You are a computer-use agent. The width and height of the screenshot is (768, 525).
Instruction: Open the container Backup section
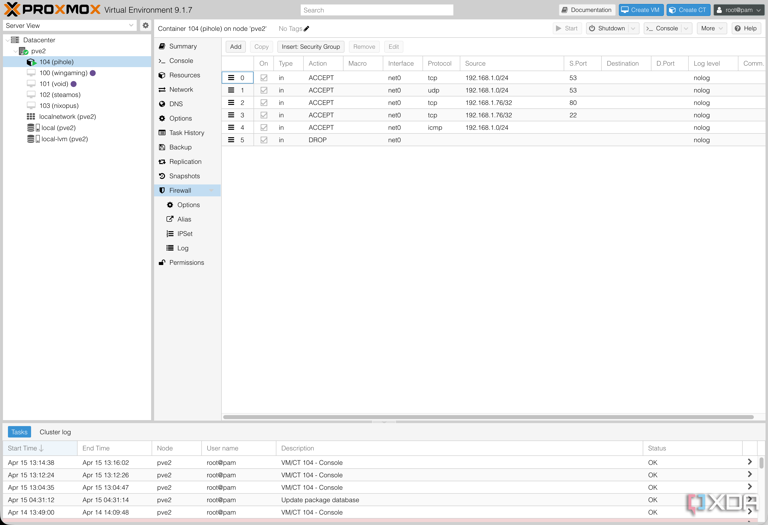[x=180, y=147]
